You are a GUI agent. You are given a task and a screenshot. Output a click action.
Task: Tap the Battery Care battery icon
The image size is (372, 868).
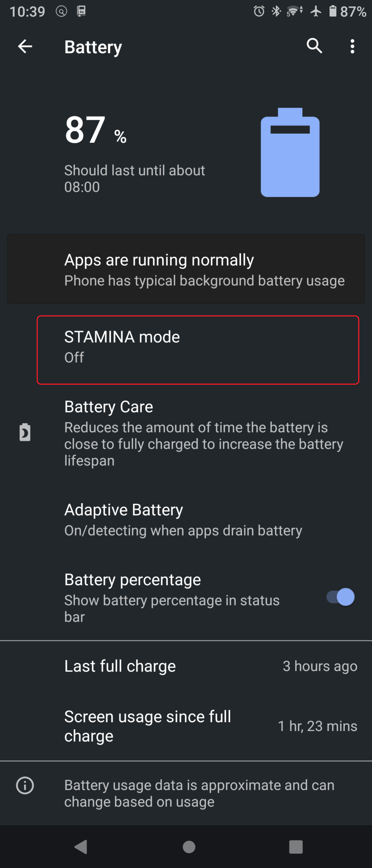point(25,432)
